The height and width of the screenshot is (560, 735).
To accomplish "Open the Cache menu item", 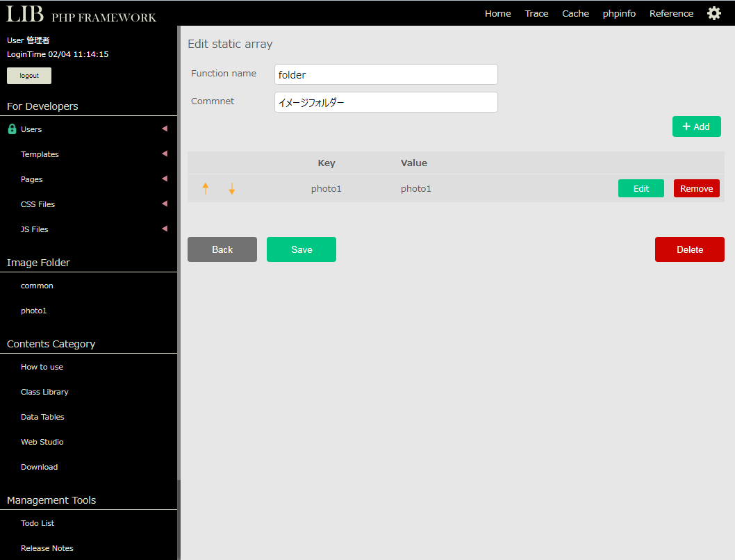I will (x=575, y=13).
